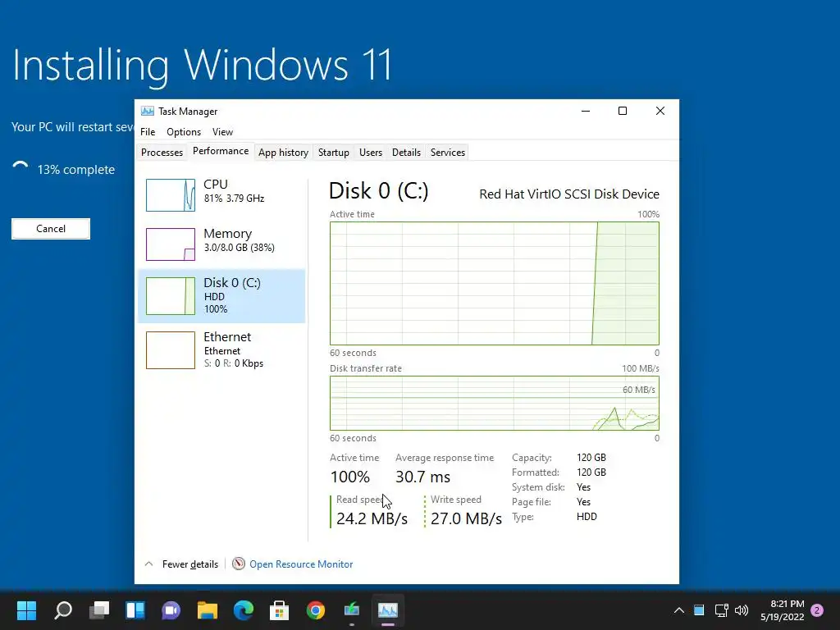Minimize the Task Manager window
The width and height of the screenshot is (840, 630).
click(586, 111)
